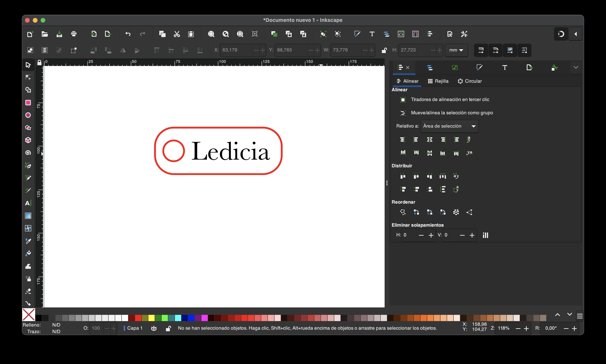
Task: Select the Text tool in toolbox
Action: tap(28, 203)
